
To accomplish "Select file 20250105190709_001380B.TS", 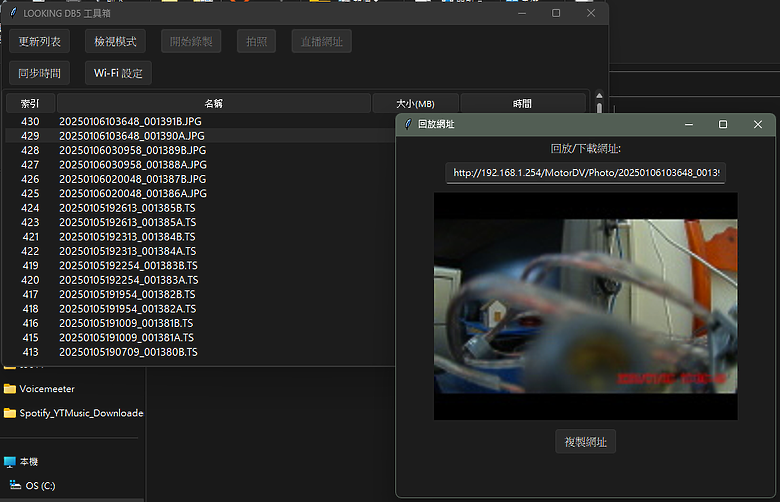I will (128, 352).
